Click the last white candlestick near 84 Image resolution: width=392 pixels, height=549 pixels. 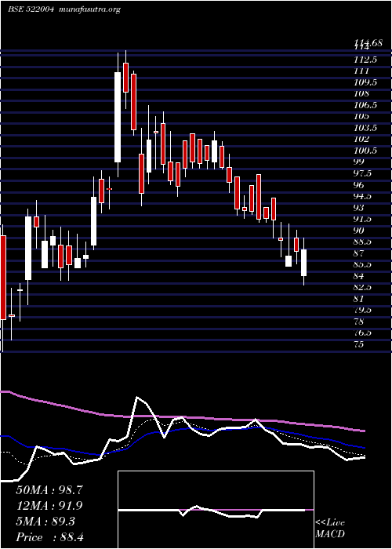[x=304, y=263]
